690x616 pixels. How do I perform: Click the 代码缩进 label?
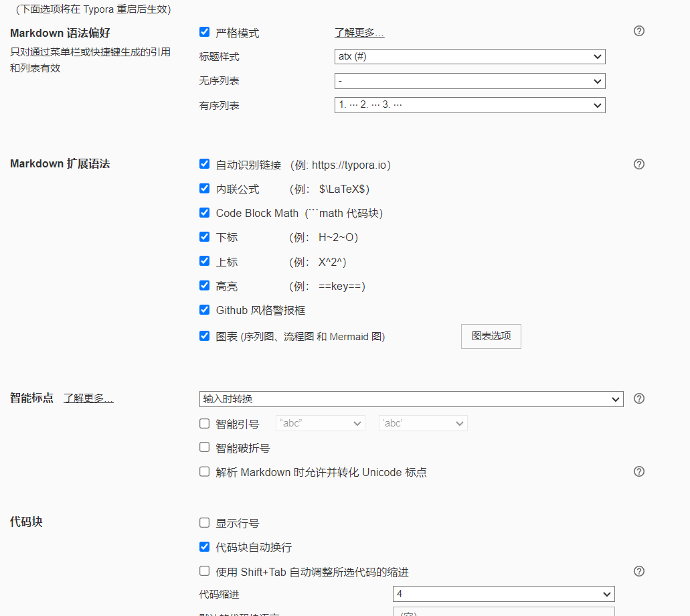point(219,595)
